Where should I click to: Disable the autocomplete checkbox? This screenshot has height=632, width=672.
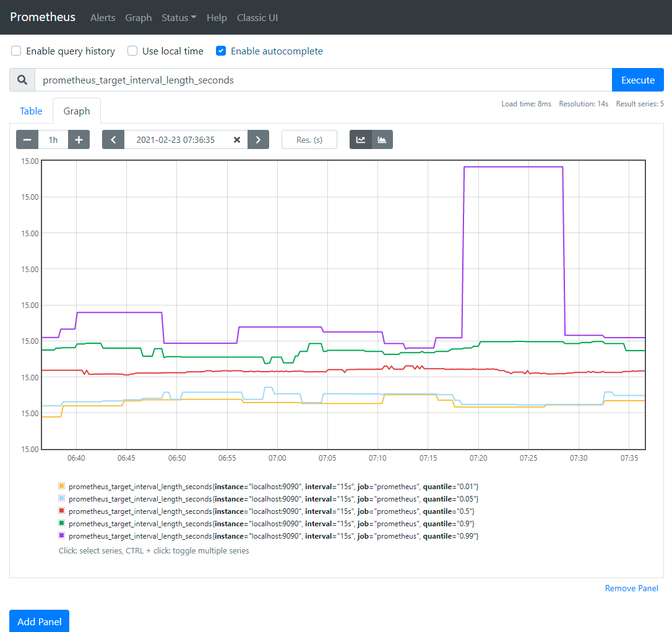221,51
